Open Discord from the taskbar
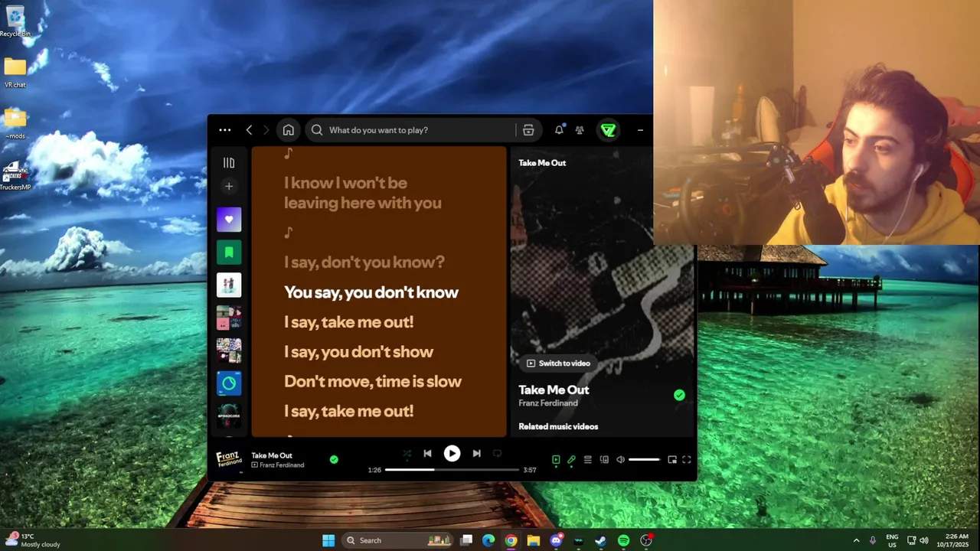The height and width of the screenshot is (551, 980). point(556,540)
